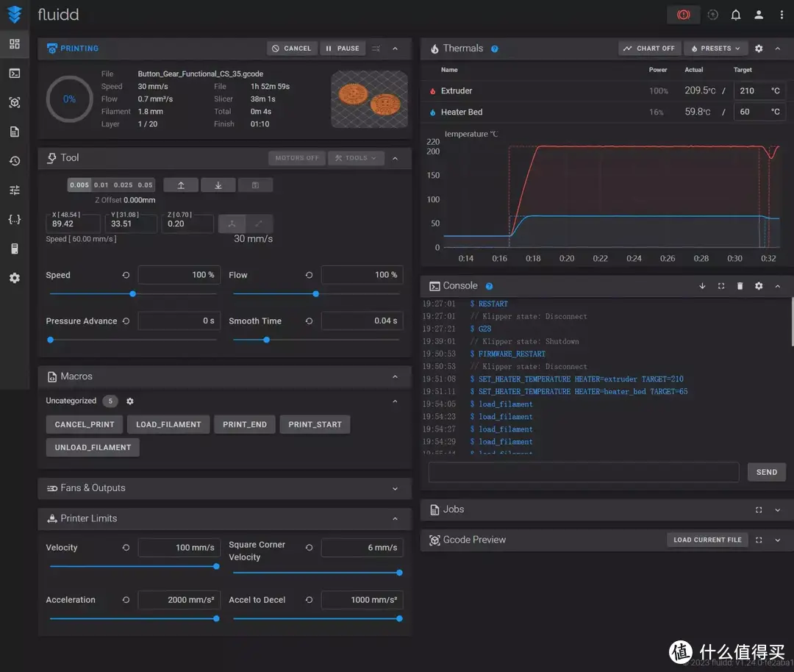Viewport: 794px width, 672px height.
Task: Reset the Speed value to default
Action: (x=126, y=275)
